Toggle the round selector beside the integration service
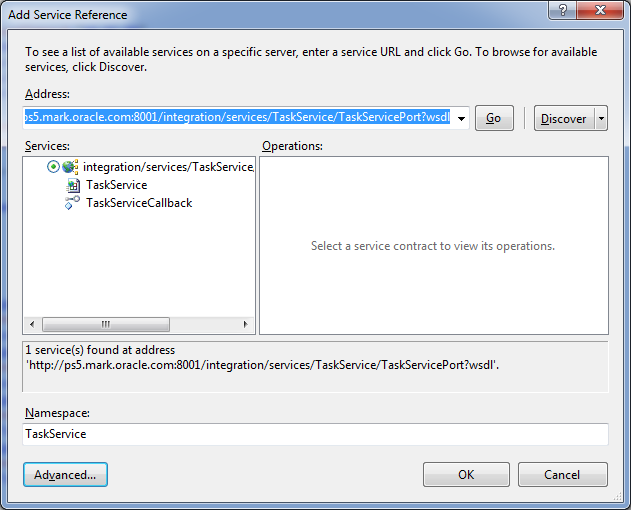 [53, 167]
